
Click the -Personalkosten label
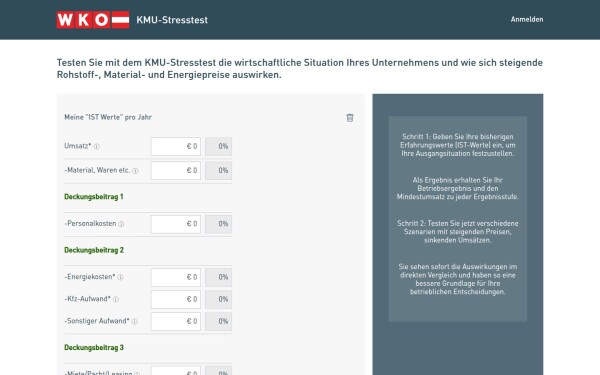coord(90,223)
